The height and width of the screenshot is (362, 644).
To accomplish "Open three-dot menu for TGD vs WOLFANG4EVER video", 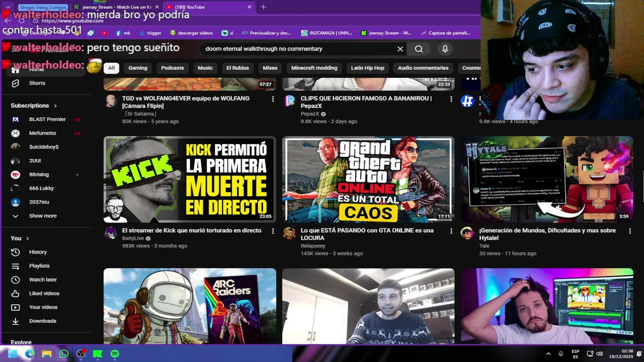I will coord(273,99).
